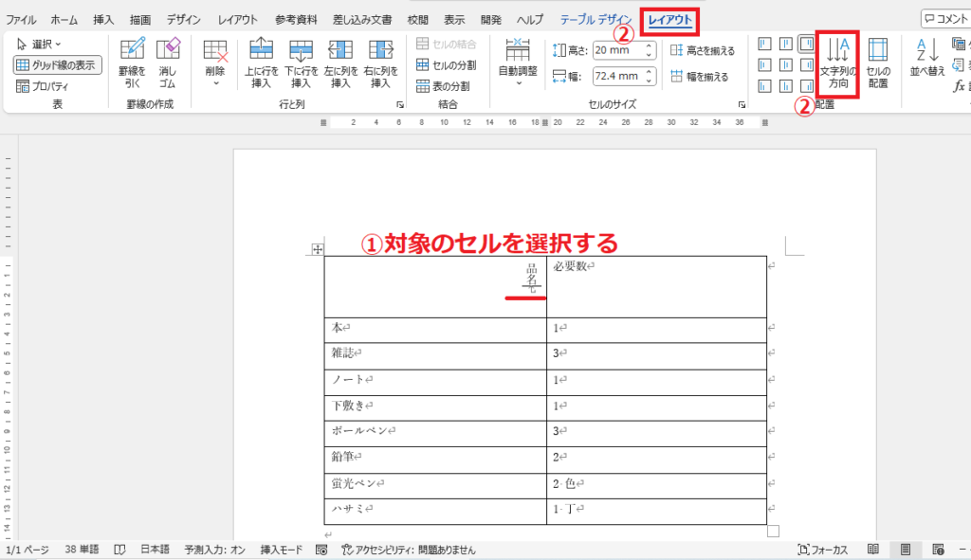Switch to Read Mode view icon
Viewport: 971px width, 560px height.
click(x=873, y=550)
